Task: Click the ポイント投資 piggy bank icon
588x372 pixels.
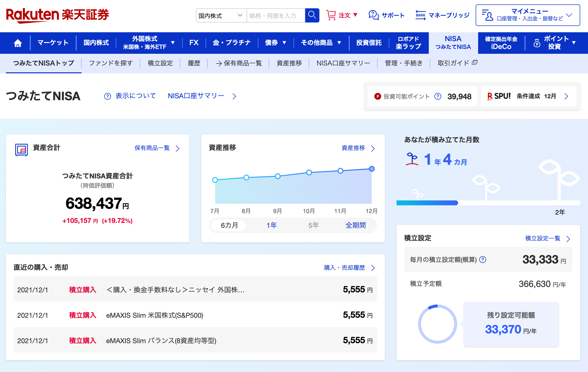Action: point(537,43)
